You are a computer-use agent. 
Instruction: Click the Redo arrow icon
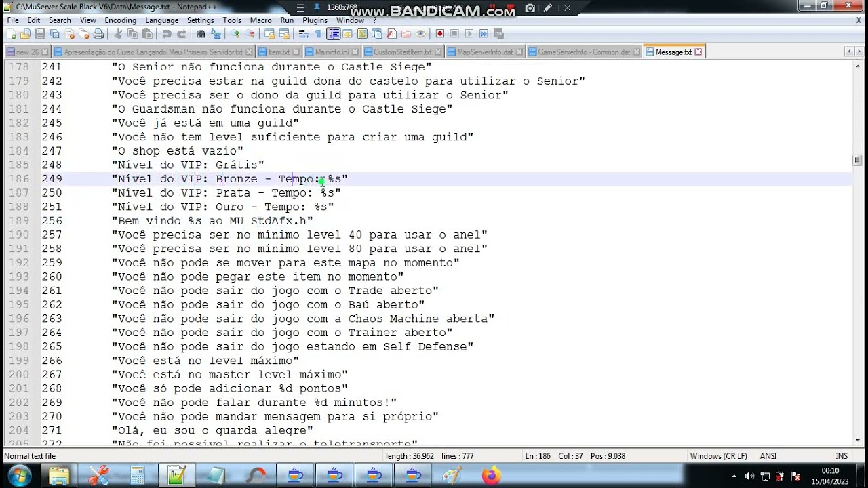click(181, 34)
